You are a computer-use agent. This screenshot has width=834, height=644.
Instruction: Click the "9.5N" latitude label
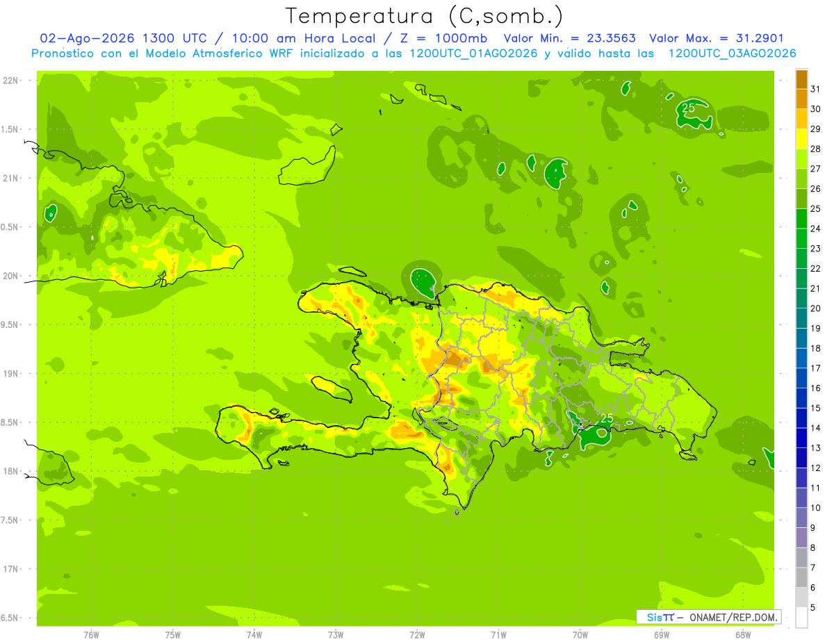point(10,325)
